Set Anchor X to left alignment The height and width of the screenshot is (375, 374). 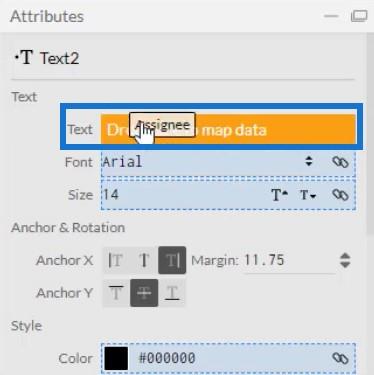click(116, 260)
